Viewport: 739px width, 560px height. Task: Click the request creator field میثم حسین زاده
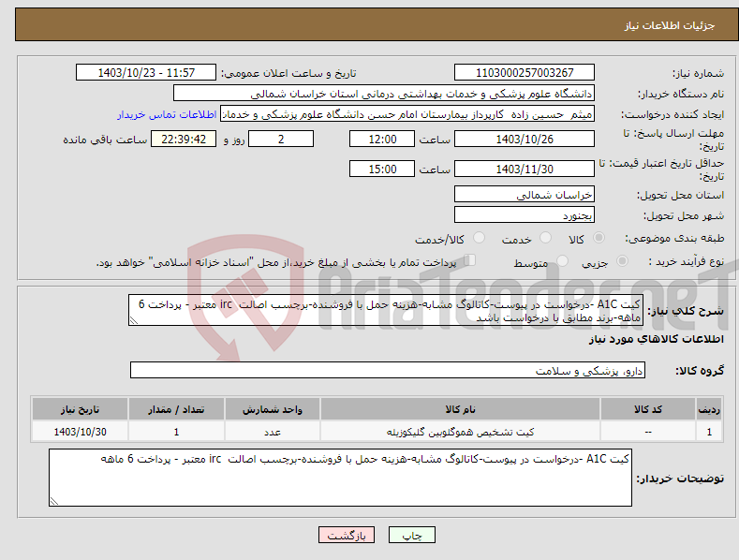pyautogui.click(x=407, y=113)
